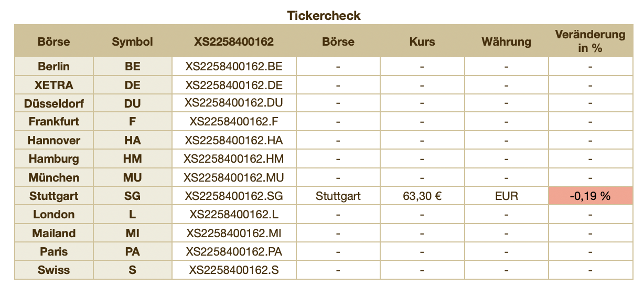This screenshot has height=296, width=644.
Task: Open the XS2258400162.F Frankfurt ticker
Action: click(x=234, y=122)
